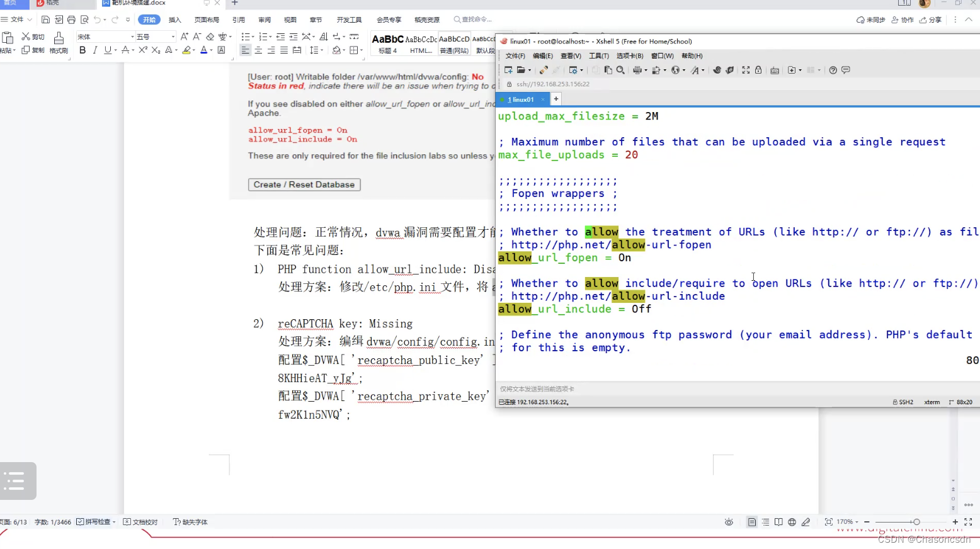
Task: Click the Xshell SSH address bar field
Action: pyautogui.click(x=553, y=84)
